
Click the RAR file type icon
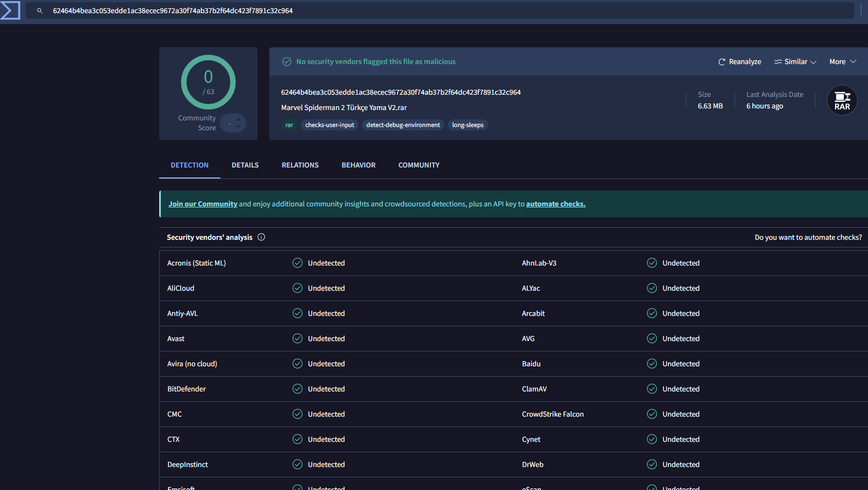coord(842,101)
